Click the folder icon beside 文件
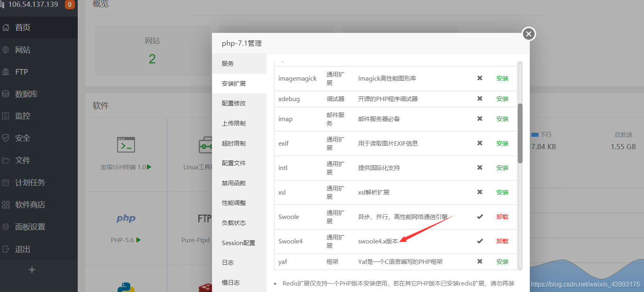Viewport: 644px width, 292px height. (x=6, y=160)
